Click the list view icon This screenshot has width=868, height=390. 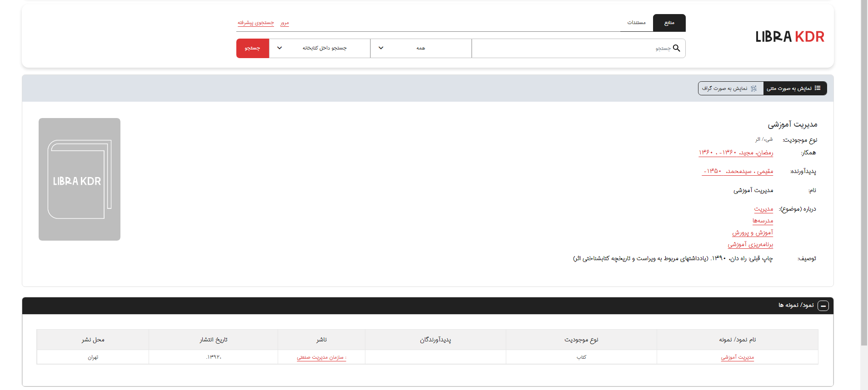(818, 88)
